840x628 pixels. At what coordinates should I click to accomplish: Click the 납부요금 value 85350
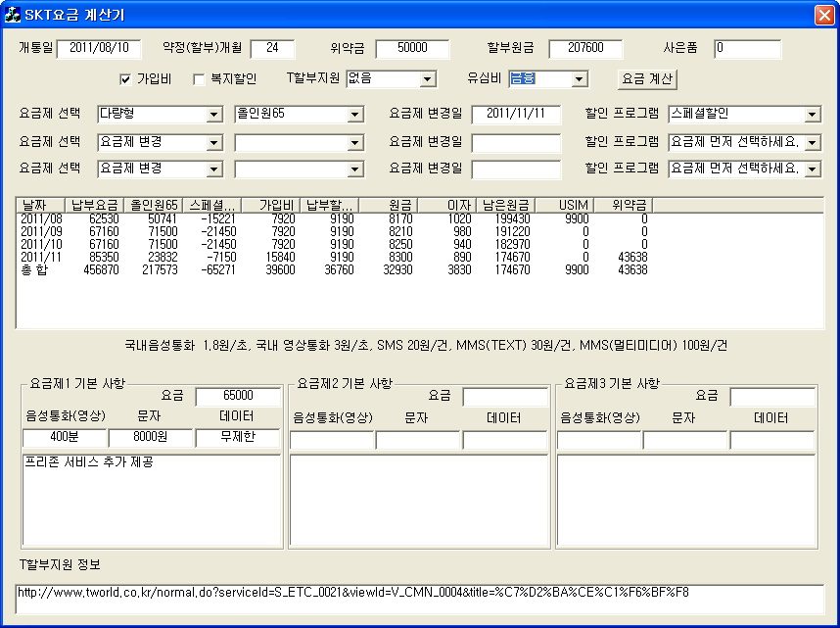tap(104, 258)
